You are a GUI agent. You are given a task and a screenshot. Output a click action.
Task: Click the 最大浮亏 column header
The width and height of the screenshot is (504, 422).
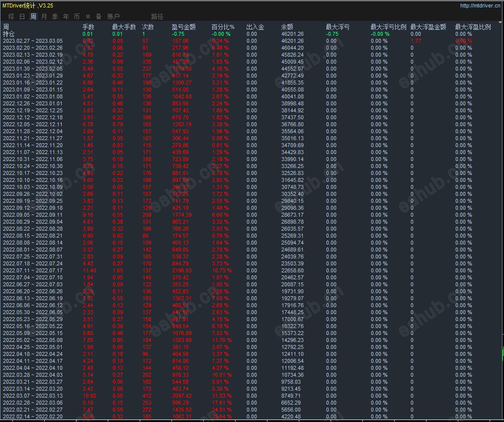click(x=337, y=27)
